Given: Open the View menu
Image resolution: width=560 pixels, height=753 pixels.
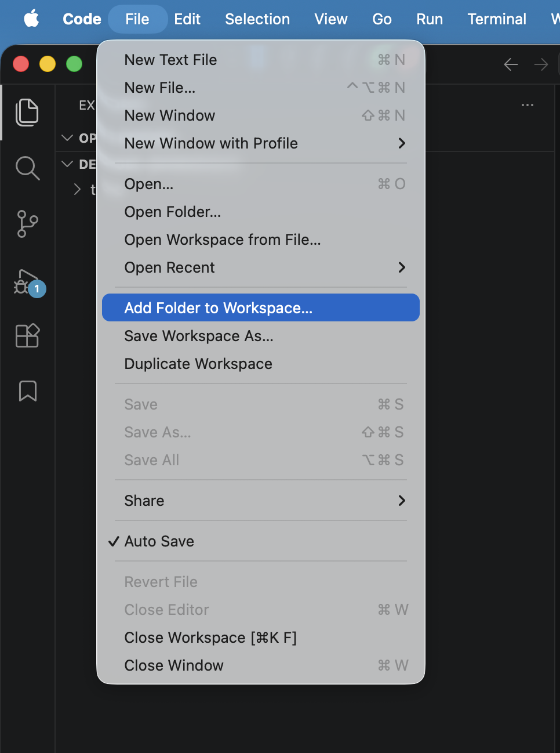Looking at the screenshot, I should (331, 19).
